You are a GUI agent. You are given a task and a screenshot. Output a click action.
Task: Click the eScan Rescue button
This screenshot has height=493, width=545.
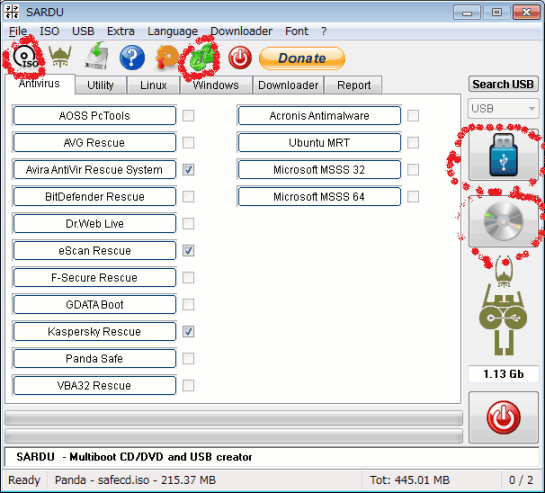click(x=95, y=251)
